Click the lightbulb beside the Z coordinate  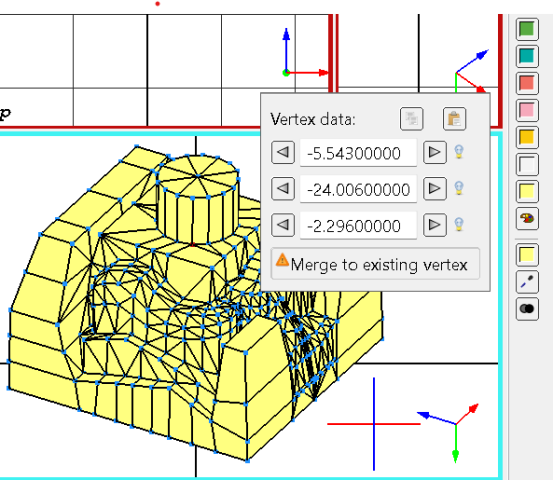458,225
